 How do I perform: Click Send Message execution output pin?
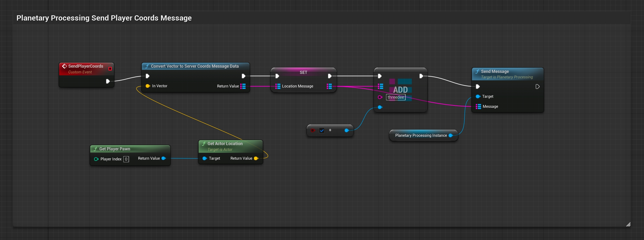tap(537, 87)
